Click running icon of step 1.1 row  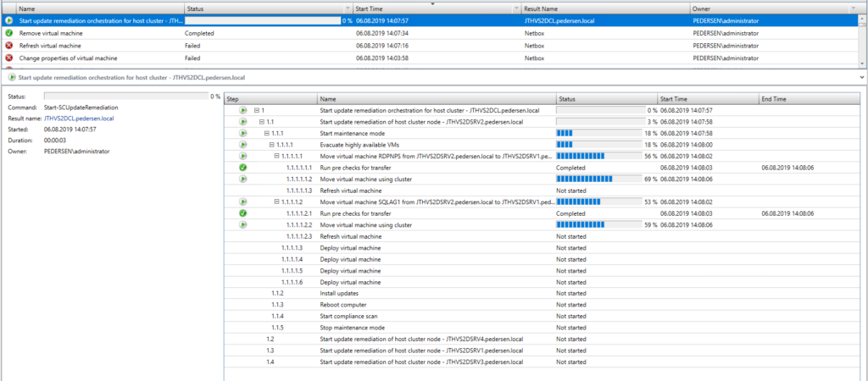click(x=243, y=122)
